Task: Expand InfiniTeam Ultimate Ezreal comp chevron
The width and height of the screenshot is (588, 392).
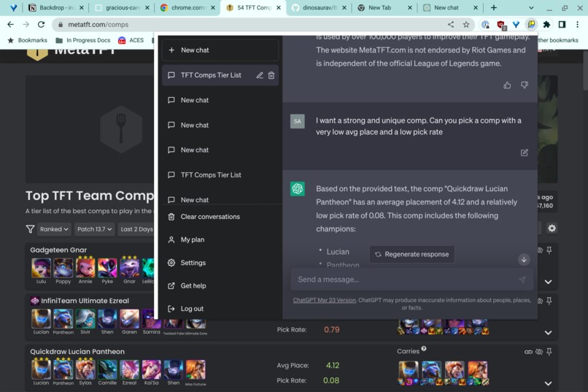Action: click(x=549, y=333)
